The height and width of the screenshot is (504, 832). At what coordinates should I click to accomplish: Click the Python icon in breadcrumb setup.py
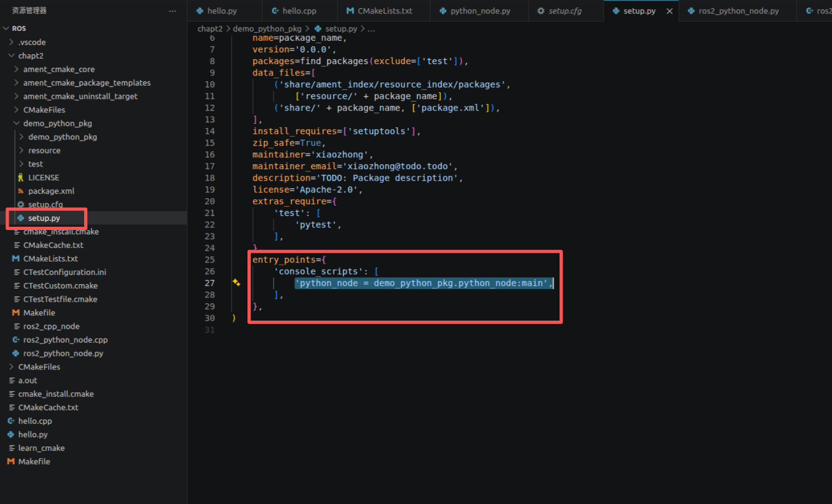318,29
